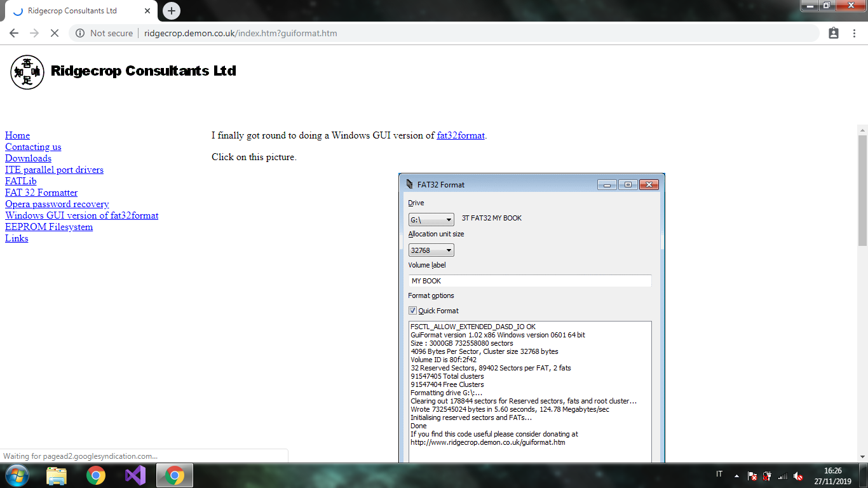This screenshot has width=868, height=488.
Task: Click the Ridgecrop circular logo
Action: 27,72
